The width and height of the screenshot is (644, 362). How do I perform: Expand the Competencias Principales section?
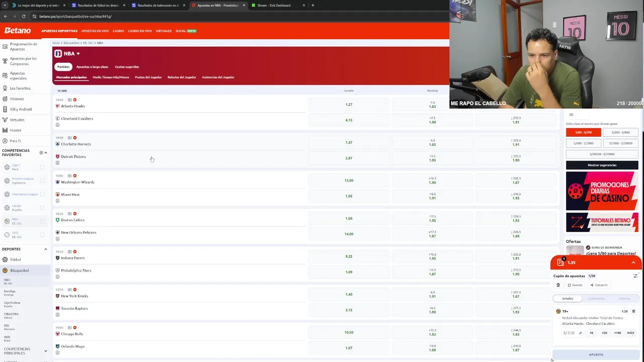[x=45, y=351]
